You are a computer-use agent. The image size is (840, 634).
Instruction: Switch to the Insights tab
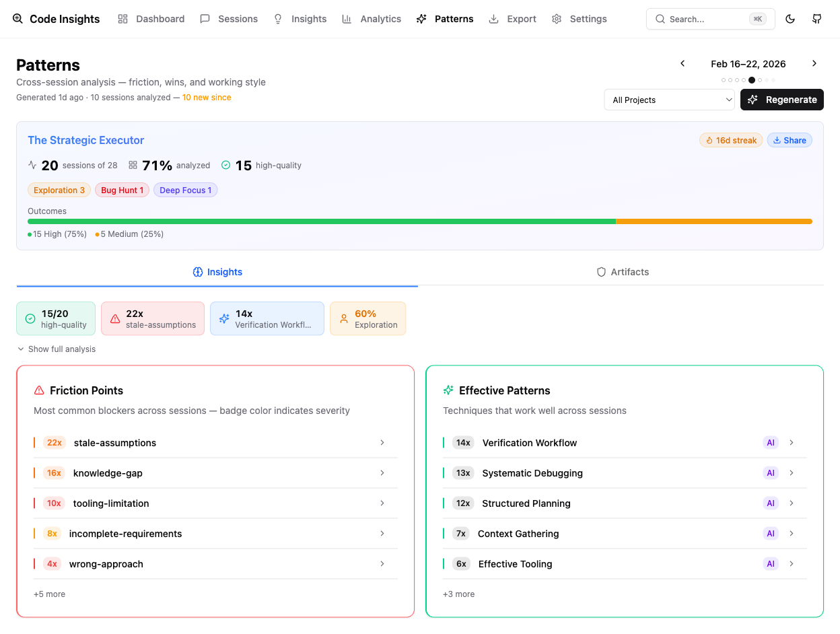click(217, 272)
